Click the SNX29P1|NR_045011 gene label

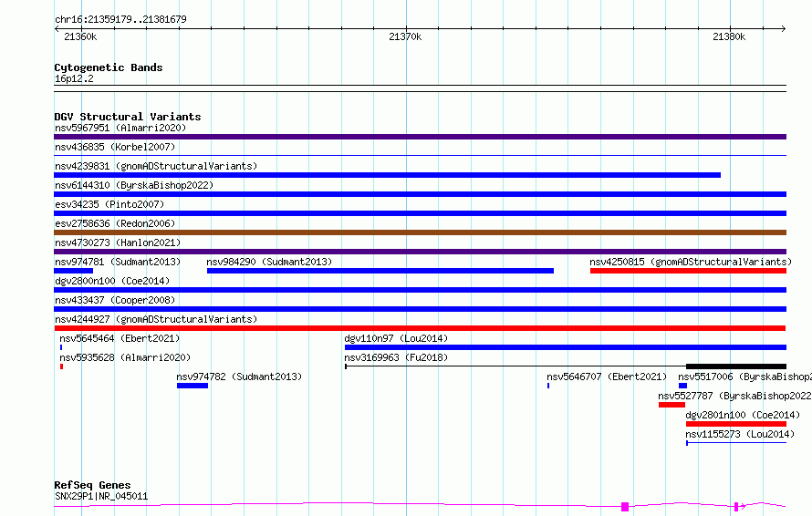(x=101, y=496)
